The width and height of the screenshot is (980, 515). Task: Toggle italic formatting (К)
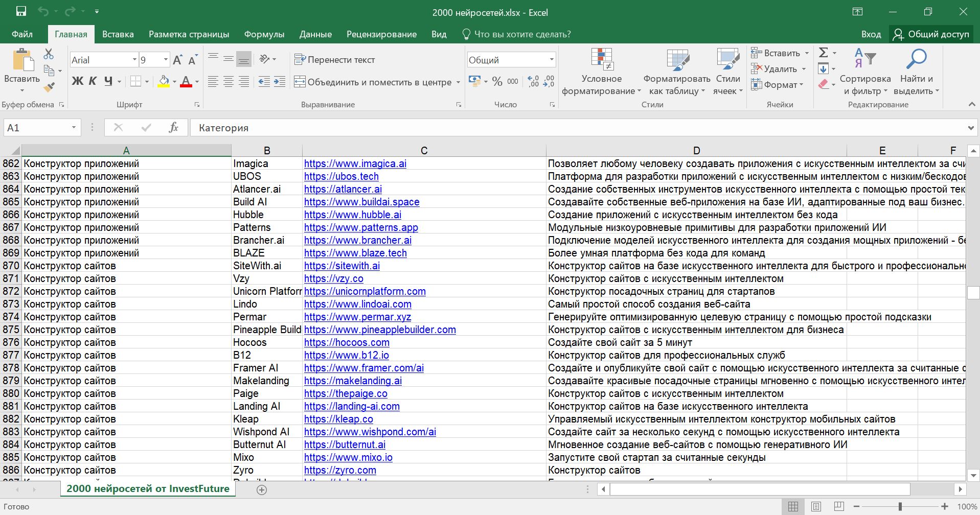(x=93, y=81)
